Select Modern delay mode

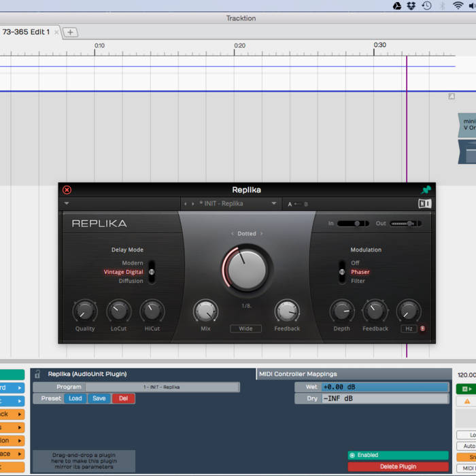click(x=133, y=263)
